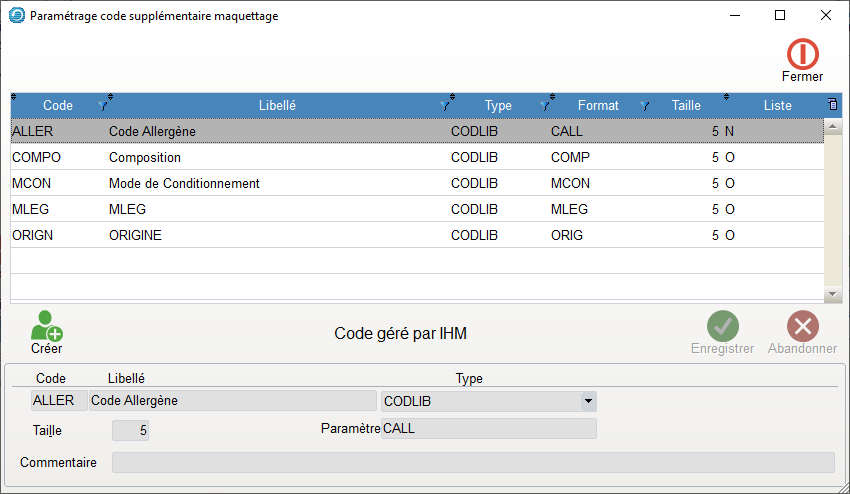Viewport: 850px width, 494px height.
Task: Click the Paramètre field containing CALL
Action: point(489,429)
